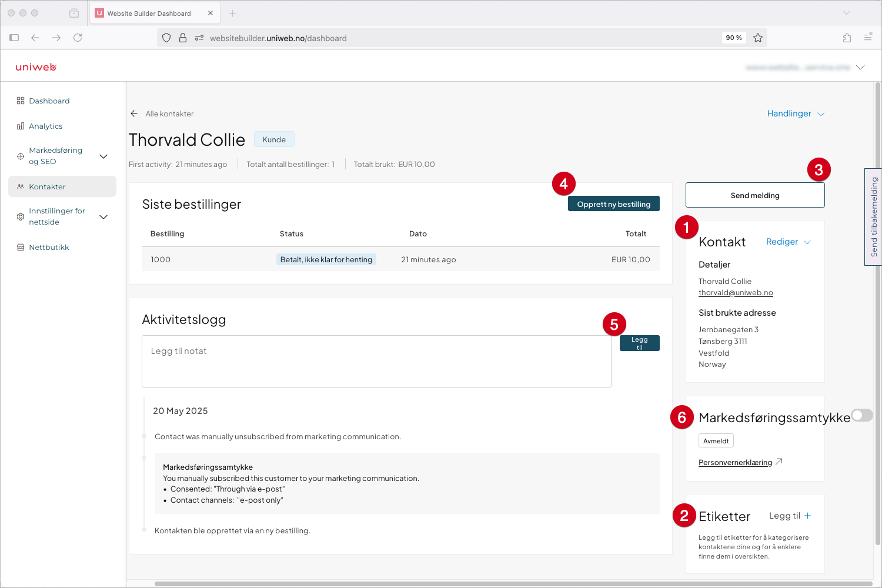
Task: Click the padlock site info icon
Action: pyautogui.click(x=183, y=38)
